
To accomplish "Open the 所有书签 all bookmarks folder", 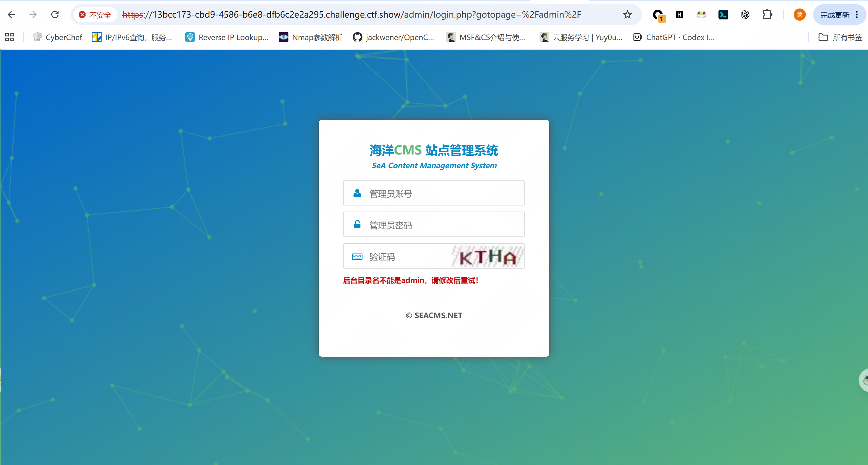I will coord(840,37).
